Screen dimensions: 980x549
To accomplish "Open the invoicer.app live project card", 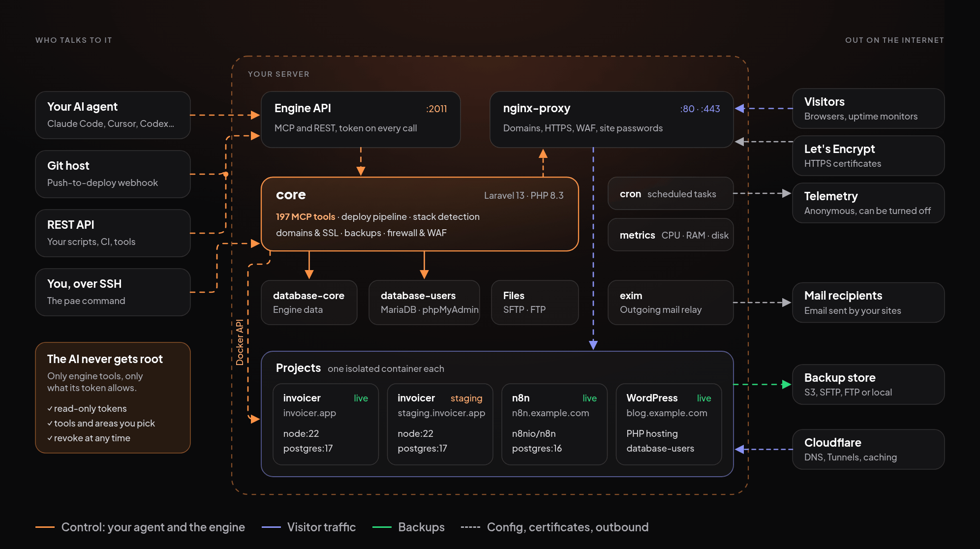I will (326, 424).
